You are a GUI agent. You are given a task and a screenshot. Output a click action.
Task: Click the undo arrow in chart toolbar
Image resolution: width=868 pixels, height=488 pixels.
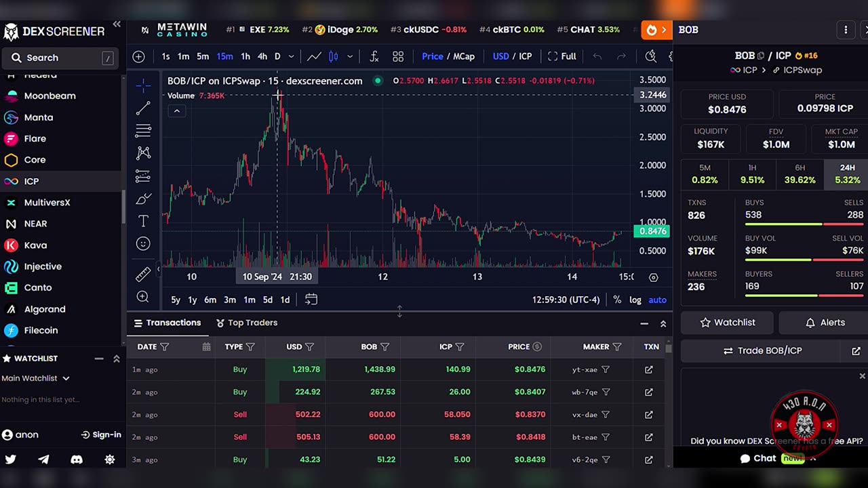[x=597, y=56]
